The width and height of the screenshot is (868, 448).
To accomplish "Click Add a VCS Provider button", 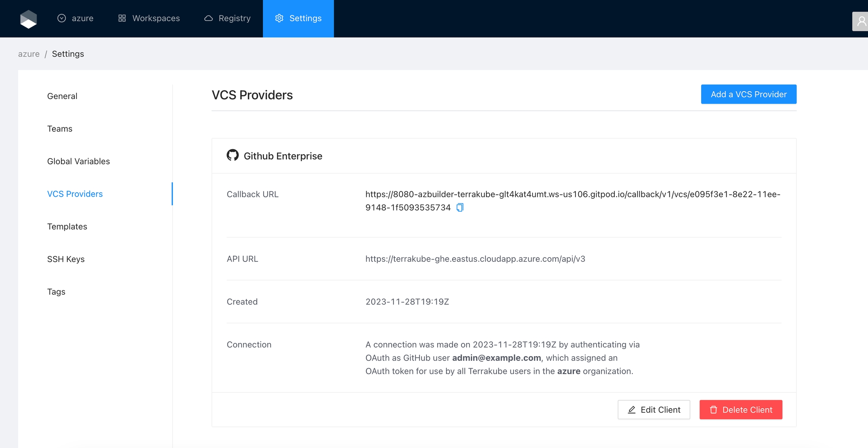I will [x=748, y=94].
